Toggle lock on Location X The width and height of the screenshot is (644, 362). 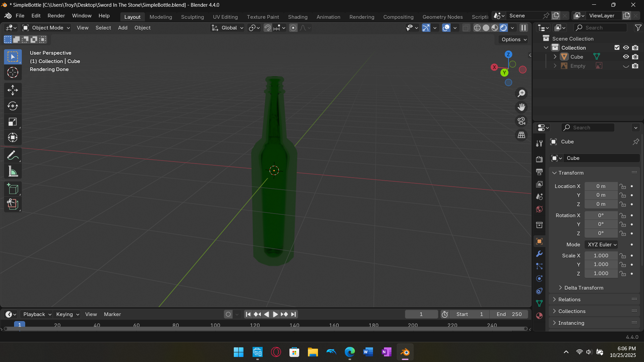[x=623, y=186]
